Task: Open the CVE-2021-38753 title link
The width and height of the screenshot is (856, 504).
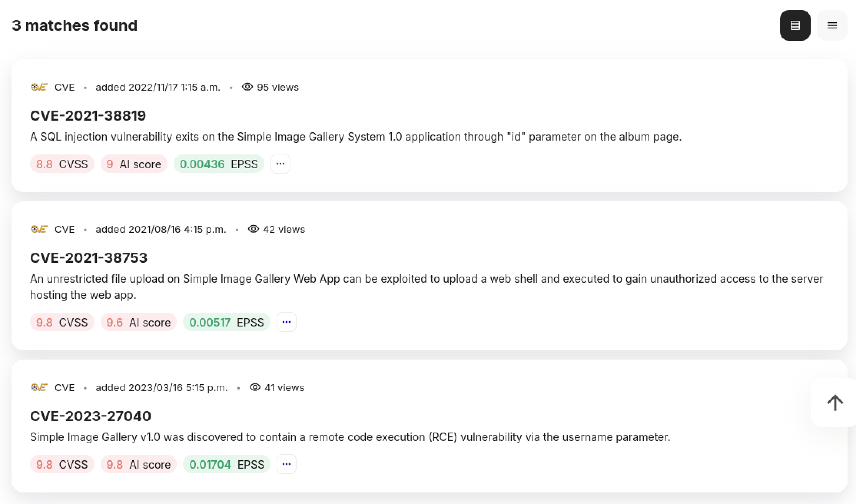Action: 89,258
